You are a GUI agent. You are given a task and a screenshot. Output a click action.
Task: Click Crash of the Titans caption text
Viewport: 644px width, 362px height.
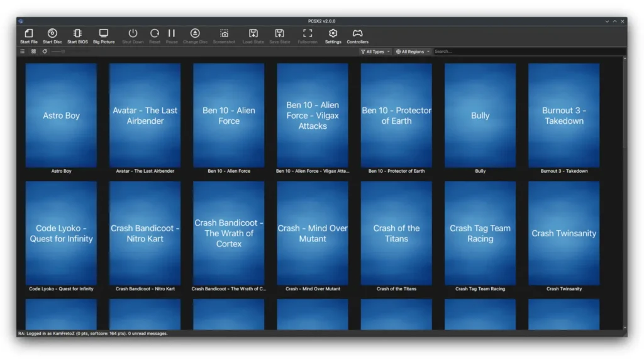click(396, 289)
